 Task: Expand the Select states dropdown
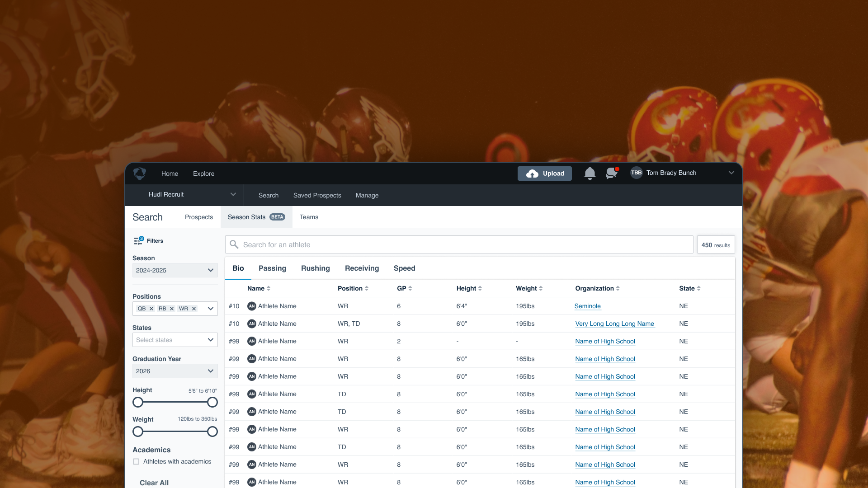tap(175, 340)
